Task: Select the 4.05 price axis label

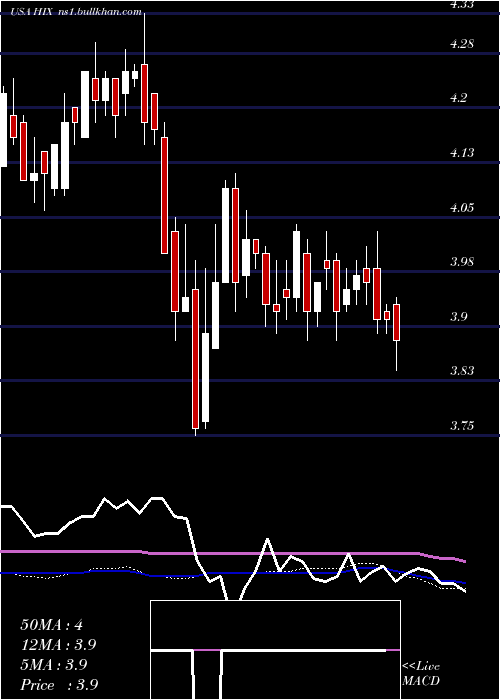Action: (462, 208)
